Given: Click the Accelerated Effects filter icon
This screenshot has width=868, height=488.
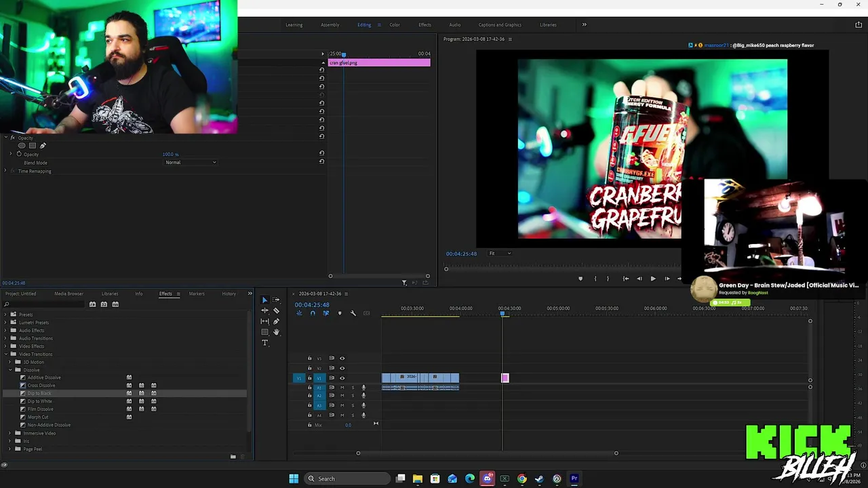Looking at the screenshot, I should point(92,304).
